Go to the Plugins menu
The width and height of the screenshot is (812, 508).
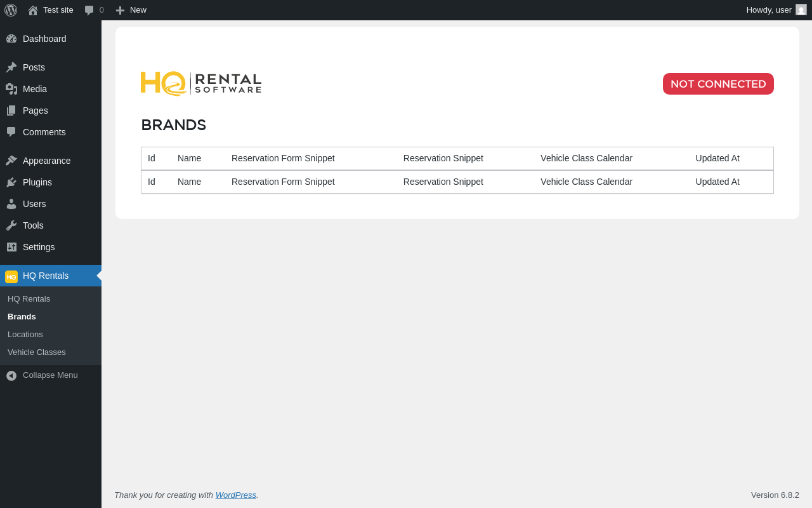tap(51, 182)
